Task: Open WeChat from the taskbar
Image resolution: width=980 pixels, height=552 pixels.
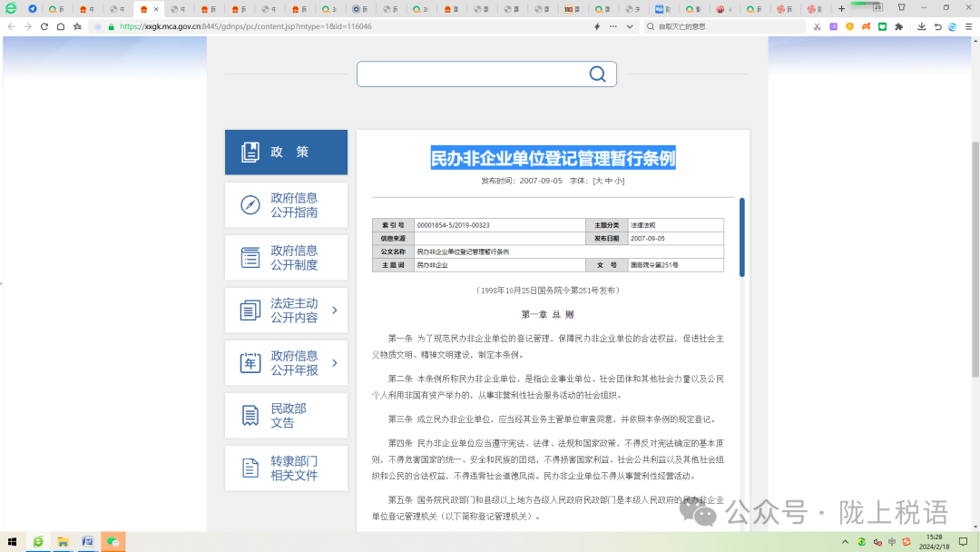Action: pos(113,542)
